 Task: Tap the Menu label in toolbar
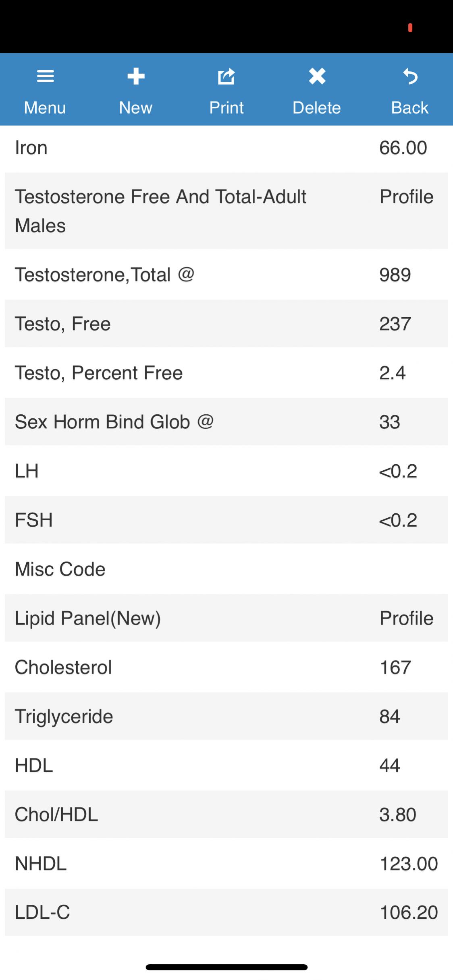[x=45, y=108]
